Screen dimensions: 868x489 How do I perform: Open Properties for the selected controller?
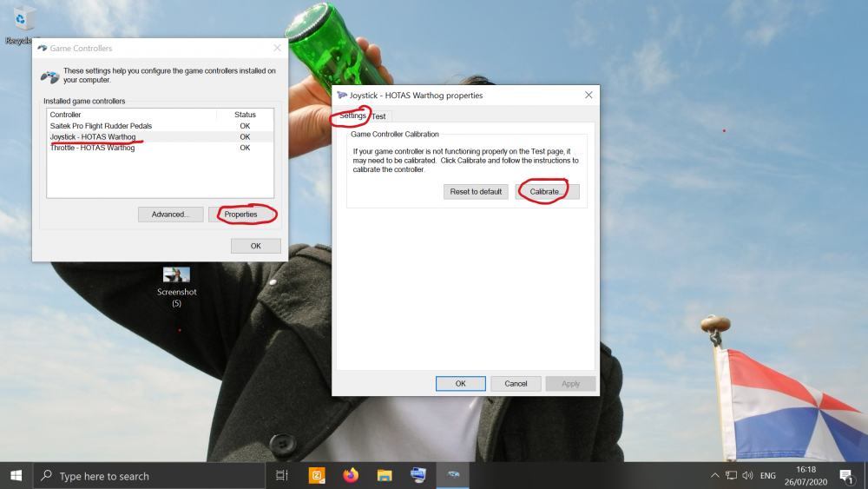(240, 215)
